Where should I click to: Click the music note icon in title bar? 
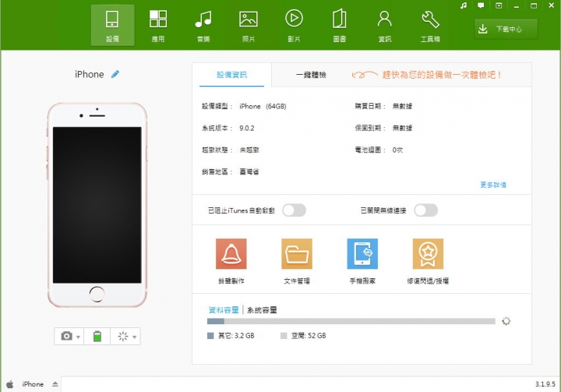(x=464, y=5)
